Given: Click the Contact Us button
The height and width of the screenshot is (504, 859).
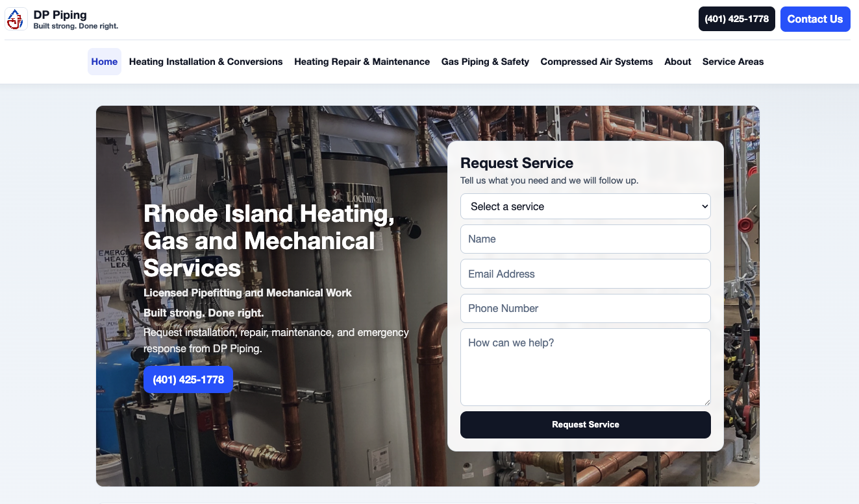Looking at the screenshot, I should 815,19.
